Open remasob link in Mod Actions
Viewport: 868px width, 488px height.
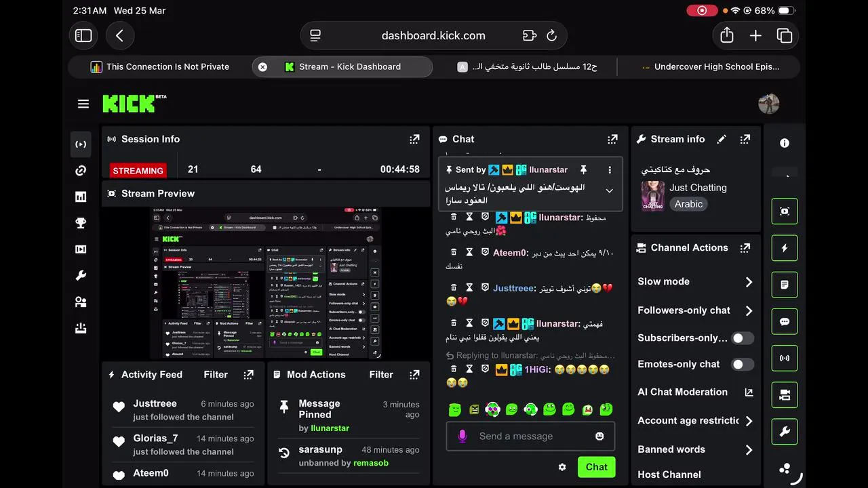(370, 463)
